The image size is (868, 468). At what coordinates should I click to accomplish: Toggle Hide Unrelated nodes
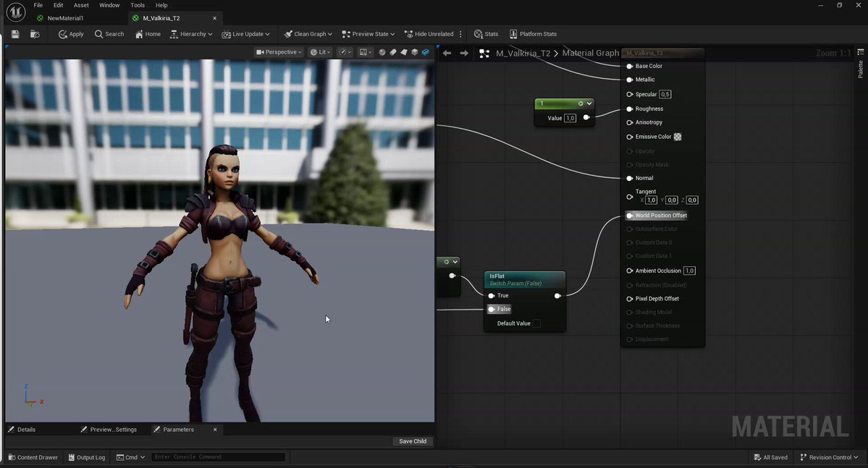tap(429, 34)
